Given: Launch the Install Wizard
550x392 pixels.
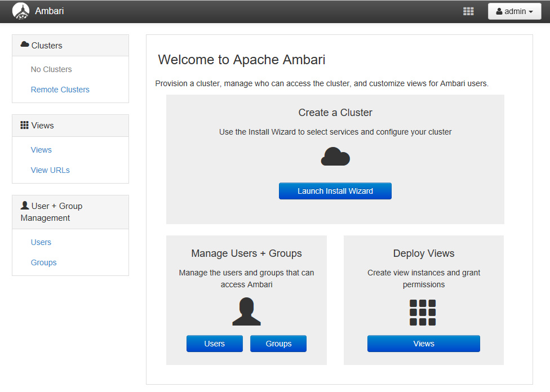Looking at the screenshot, I should (x=335, y=191).
